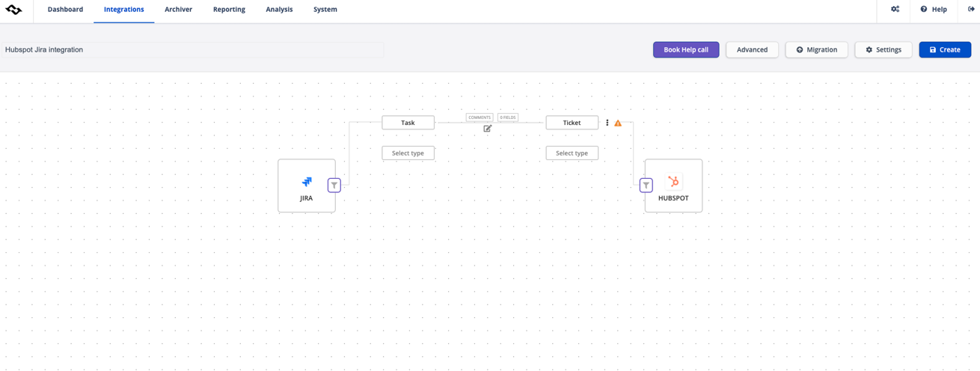The width and height of the screenshot is (980, 371).
Task: Open the HubSpot filter funnel icon
Action: pos(646,185)
